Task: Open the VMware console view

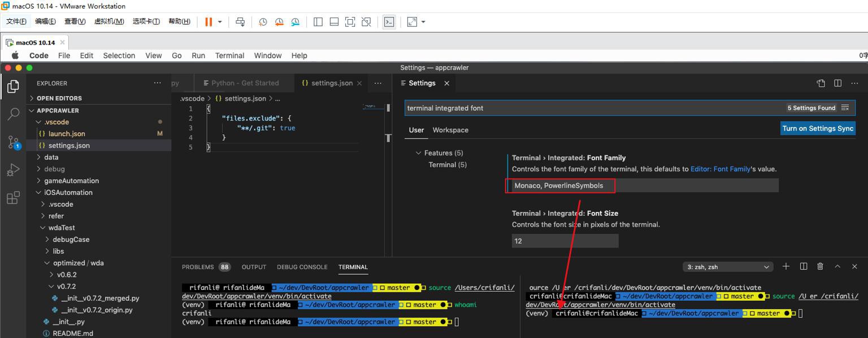Action: 389,21
